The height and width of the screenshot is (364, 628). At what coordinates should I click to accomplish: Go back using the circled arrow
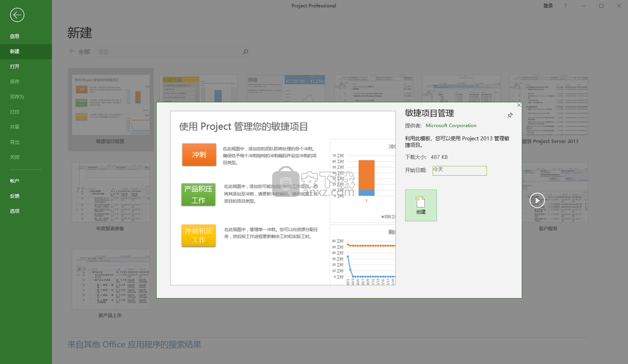[17, 15]
